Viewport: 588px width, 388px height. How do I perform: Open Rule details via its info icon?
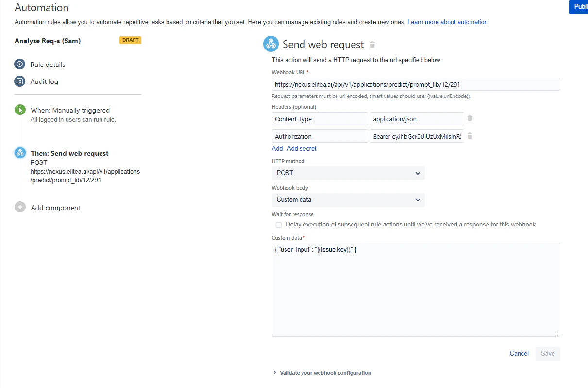[19, 64]
